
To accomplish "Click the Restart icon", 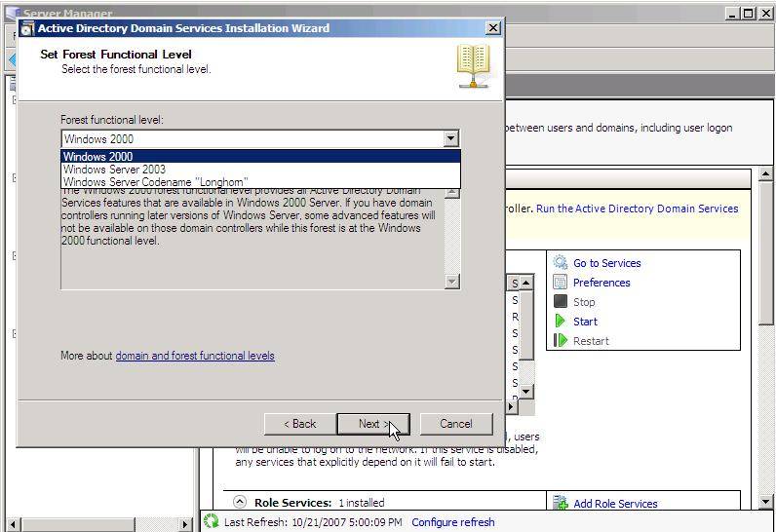I will 561,340.
